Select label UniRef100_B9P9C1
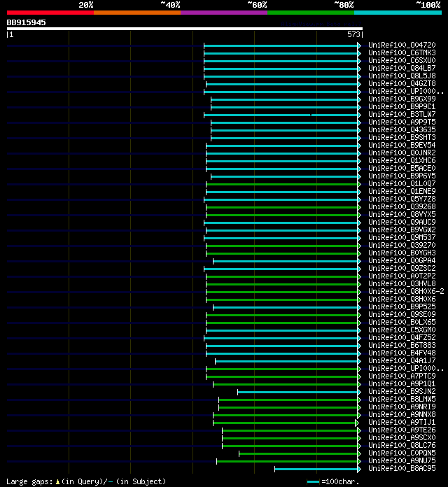Image resolution: width=448 pixels, height=487 pixels. point(402,106)
